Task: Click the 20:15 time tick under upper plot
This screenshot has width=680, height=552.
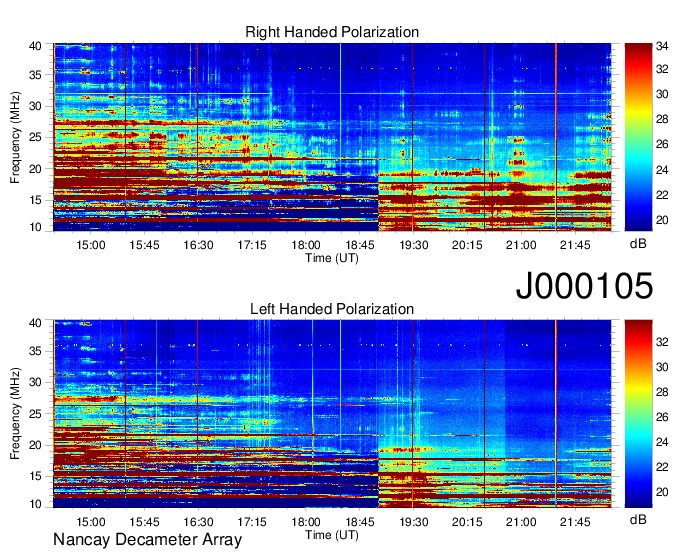Action: [x=467, y=245]
